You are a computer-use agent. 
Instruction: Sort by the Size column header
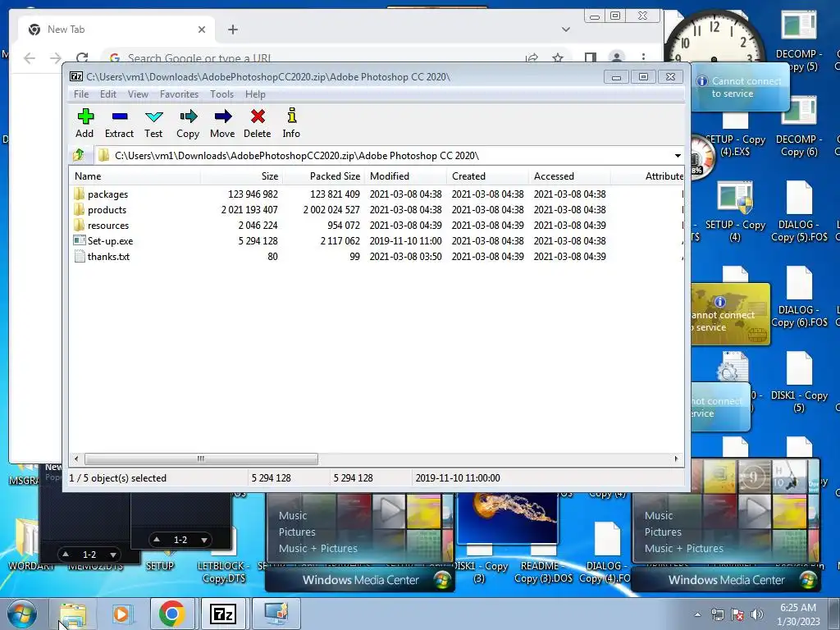[x=242, y=176]
